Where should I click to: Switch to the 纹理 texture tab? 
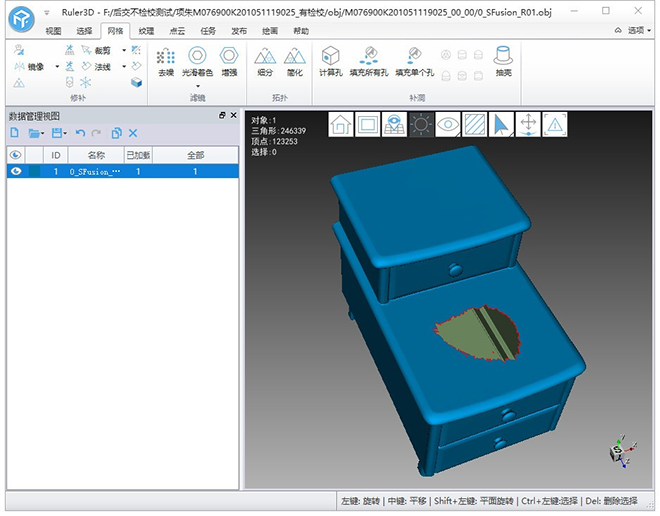(147, 31)
